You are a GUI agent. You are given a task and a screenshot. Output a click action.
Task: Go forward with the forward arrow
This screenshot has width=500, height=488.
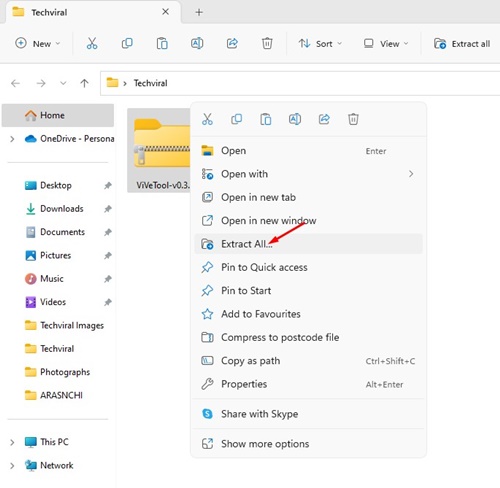tap(41, 83)
